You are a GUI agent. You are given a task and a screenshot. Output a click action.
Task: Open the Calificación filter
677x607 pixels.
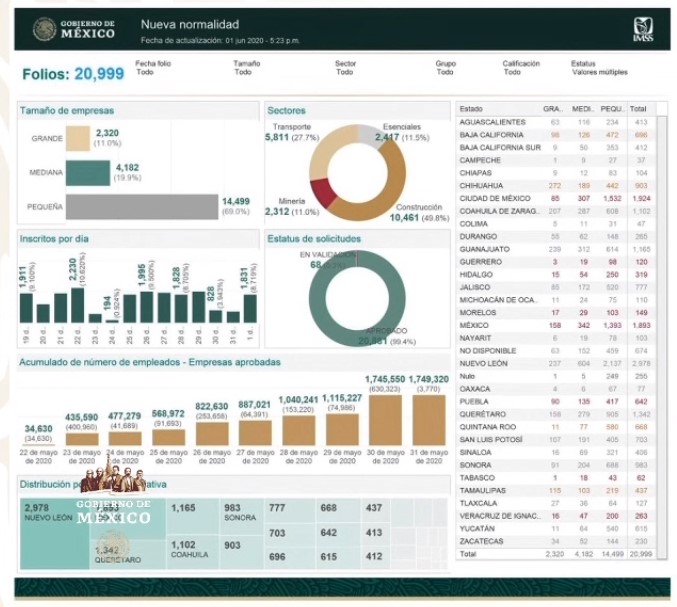coord(521,68)
